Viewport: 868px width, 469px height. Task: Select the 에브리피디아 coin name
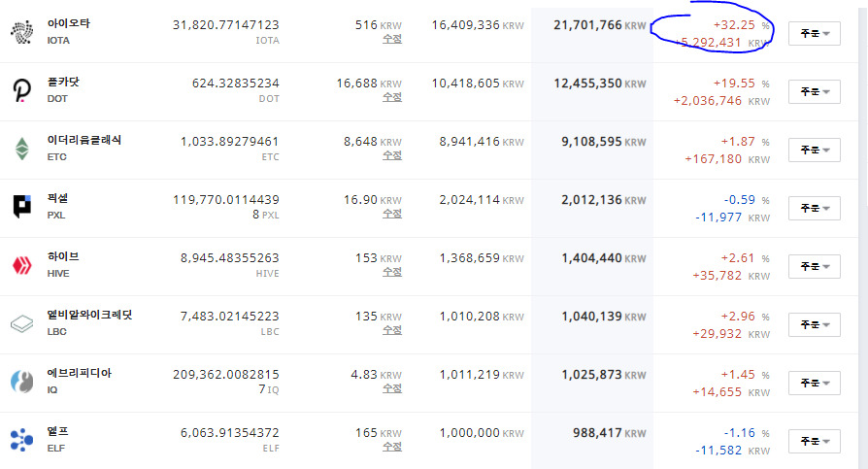coord(80,373)
